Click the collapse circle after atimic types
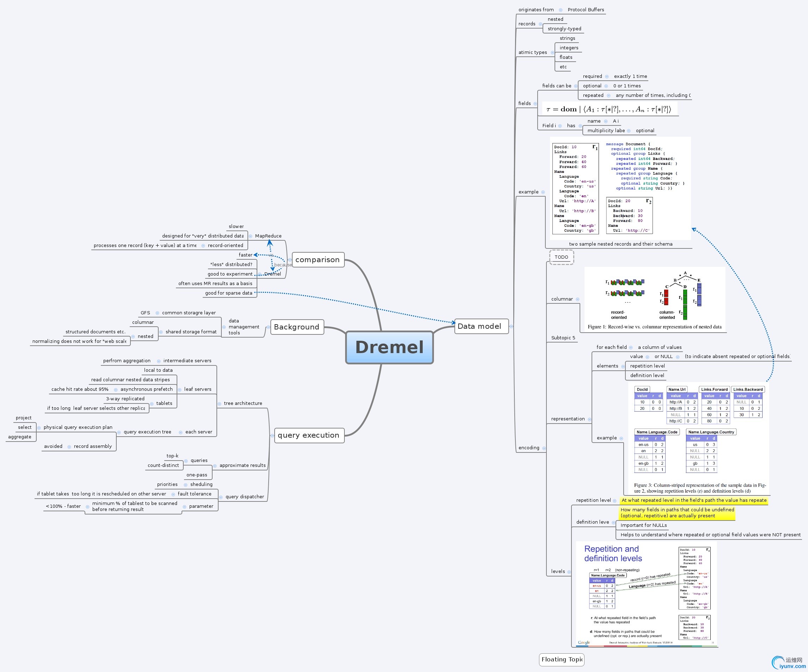Image resolution: width=808 pixels, height=672 pixels. pos(552,53)
